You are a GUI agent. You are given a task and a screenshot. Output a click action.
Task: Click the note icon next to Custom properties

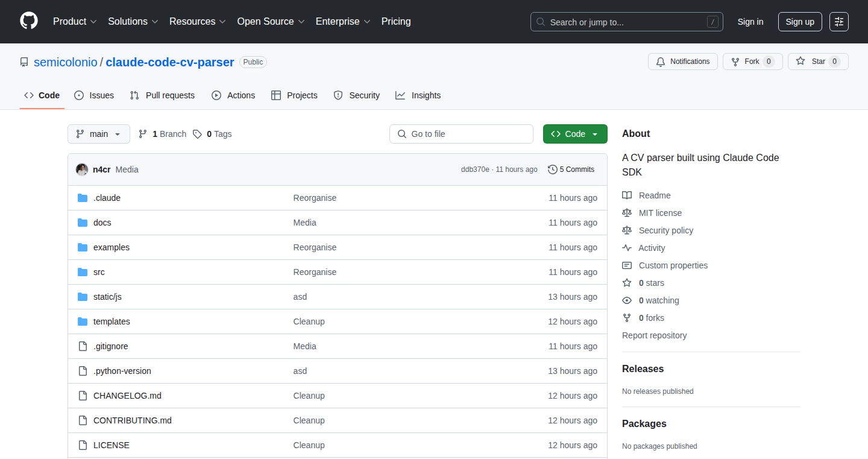[627, 265]
